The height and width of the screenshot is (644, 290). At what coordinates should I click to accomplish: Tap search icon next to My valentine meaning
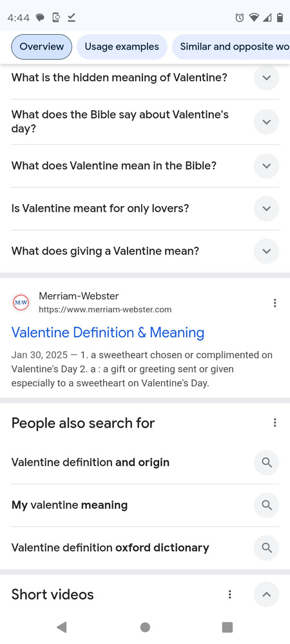(267, 505)
